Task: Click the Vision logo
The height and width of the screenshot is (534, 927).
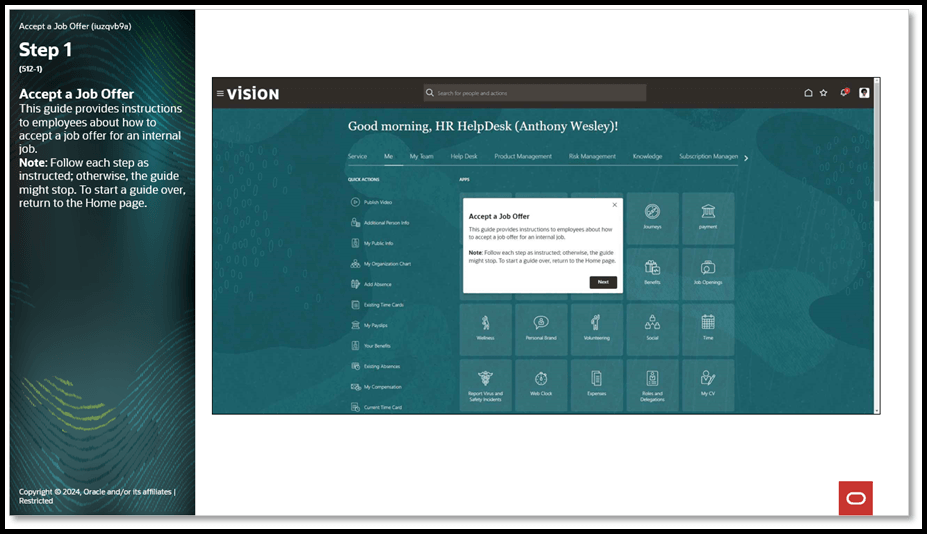Action: tap(252, 93)
